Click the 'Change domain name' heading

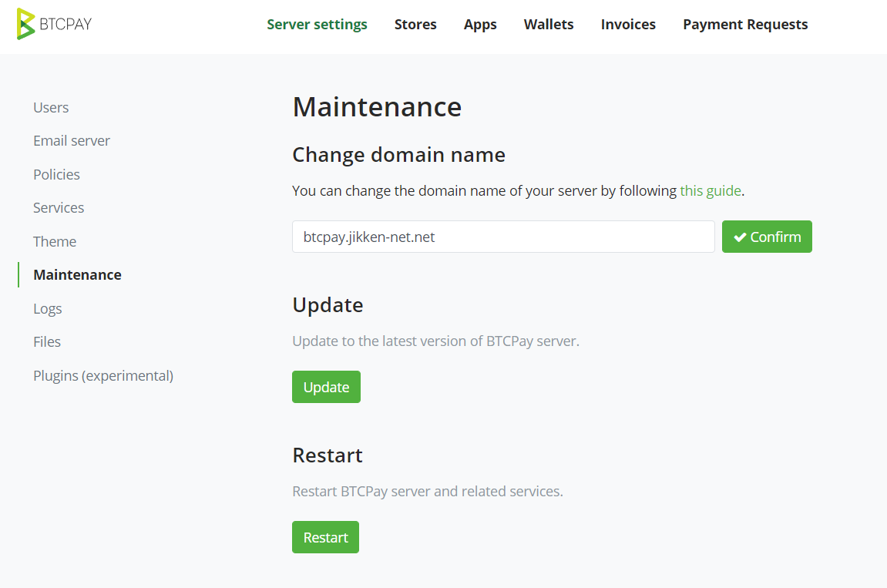pyautogui.click(x=399, y=154)
